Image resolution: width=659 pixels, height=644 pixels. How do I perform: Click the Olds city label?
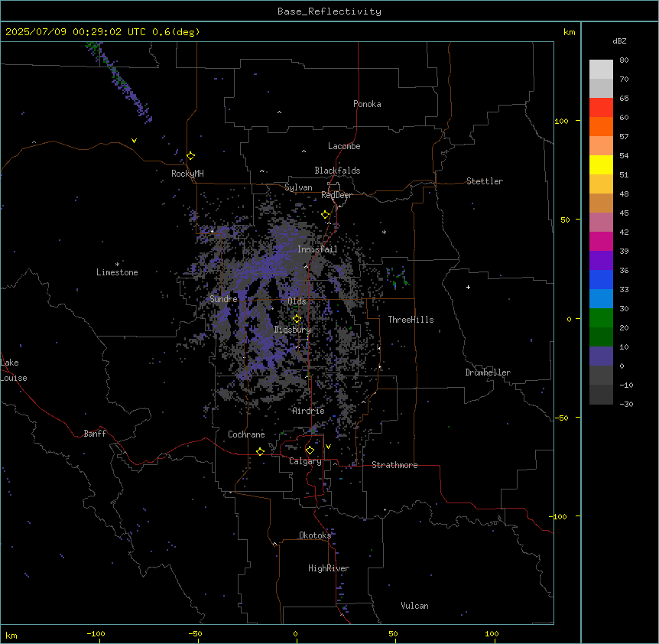point(297,301)
